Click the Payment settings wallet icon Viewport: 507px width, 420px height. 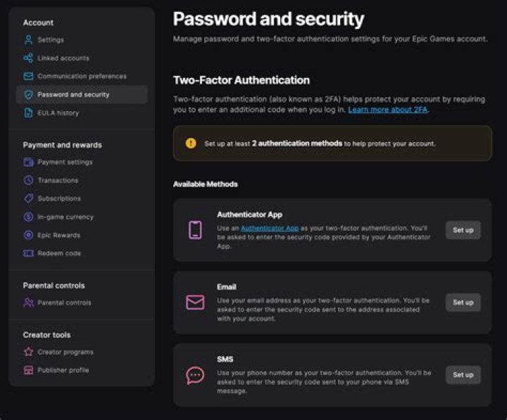(28, 163)
